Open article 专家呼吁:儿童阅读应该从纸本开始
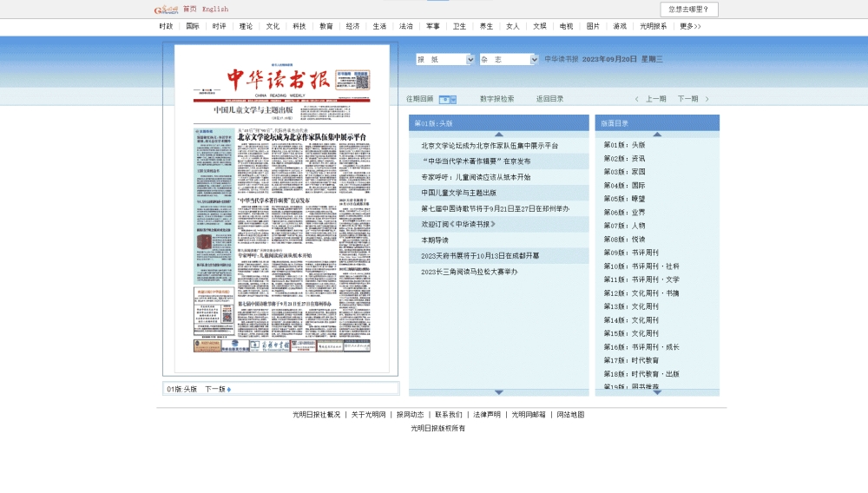The image size is (868, 493). click(476, 178)
